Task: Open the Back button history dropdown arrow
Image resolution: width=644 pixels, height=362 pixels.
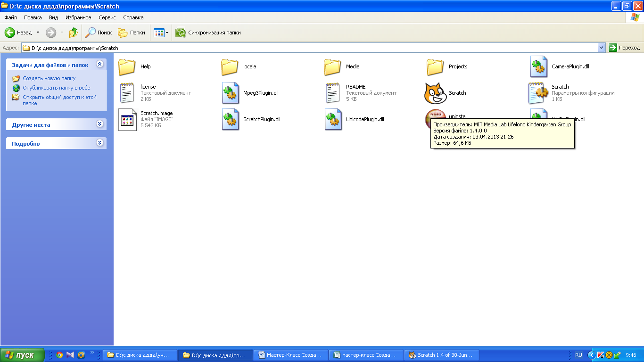Action: [x=38, y=33]
